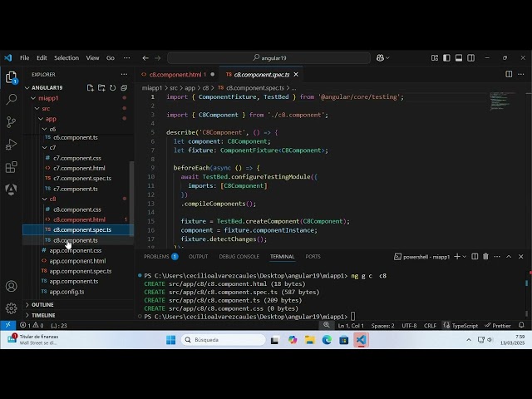Open the Run and Debug view
This screenshot has height=399, width=532.
point(11,145)
